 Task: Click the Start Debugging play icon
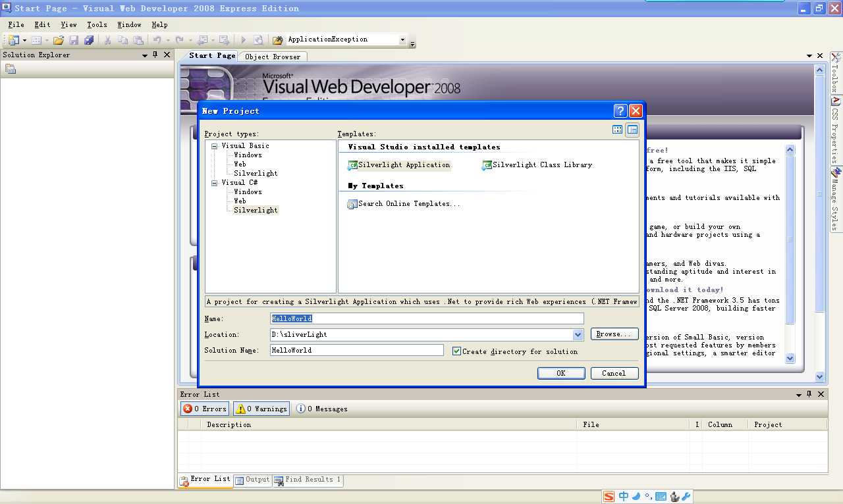tap(243, 40)
